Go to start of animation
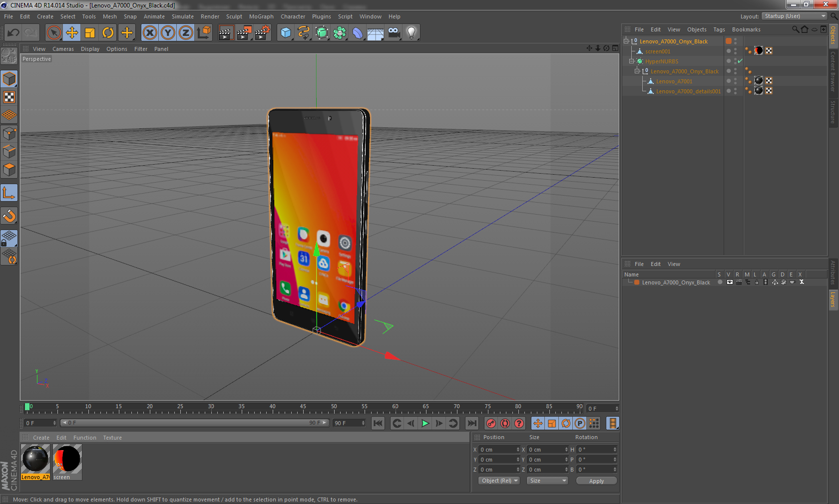 [378, 424]
